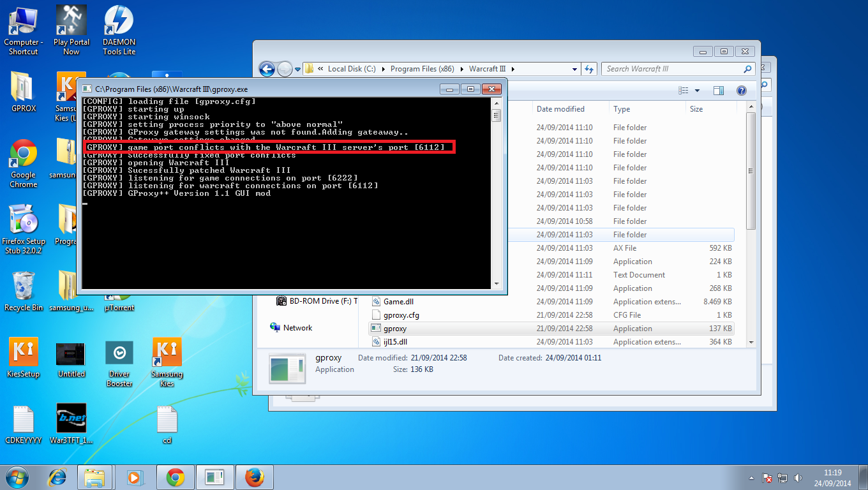Click console window scrollbar up arrow
Viewport: 868px width, 490px height.
pyautogui.click(x=496, y=102)
